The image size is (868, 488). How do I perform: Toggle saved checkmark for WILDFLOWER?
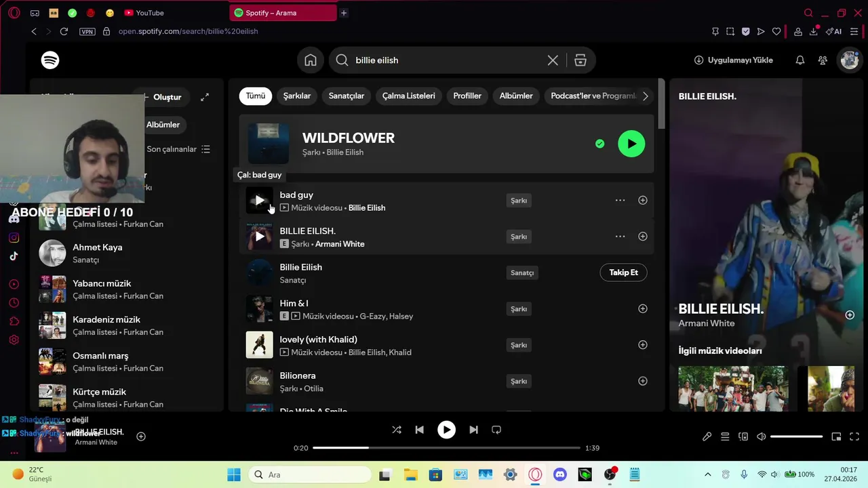599,144
